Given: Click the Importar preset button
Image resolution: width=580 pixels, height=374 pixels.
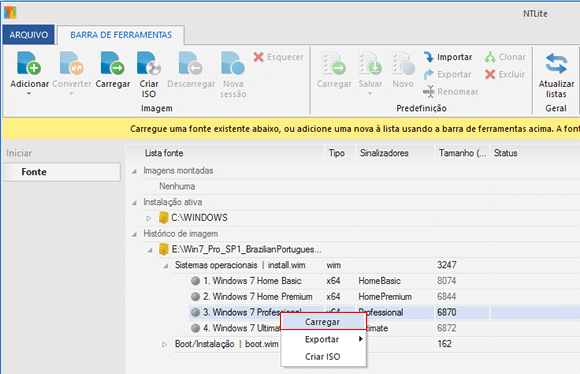Looking at the screenshot, I should (x=448, y=57).
